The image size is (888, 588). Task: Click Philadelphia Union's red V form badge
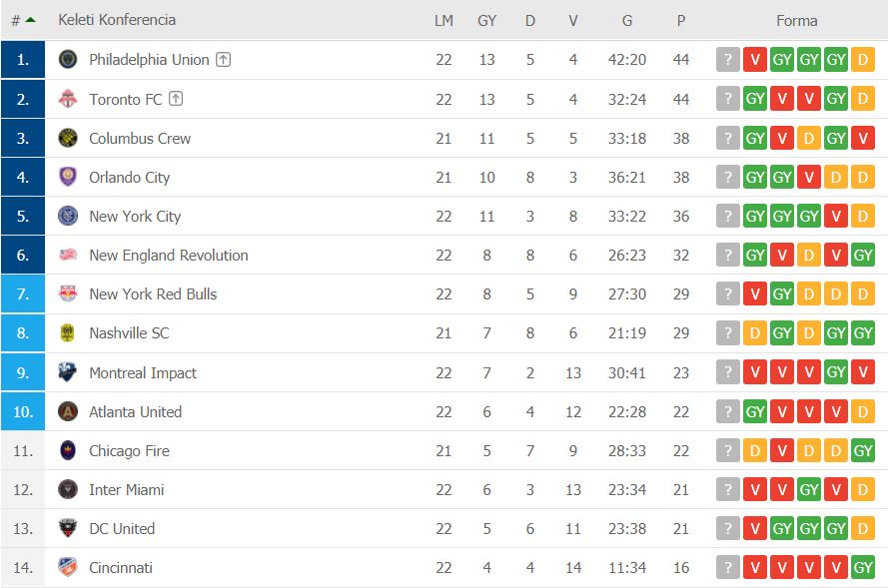pos(755,60)
